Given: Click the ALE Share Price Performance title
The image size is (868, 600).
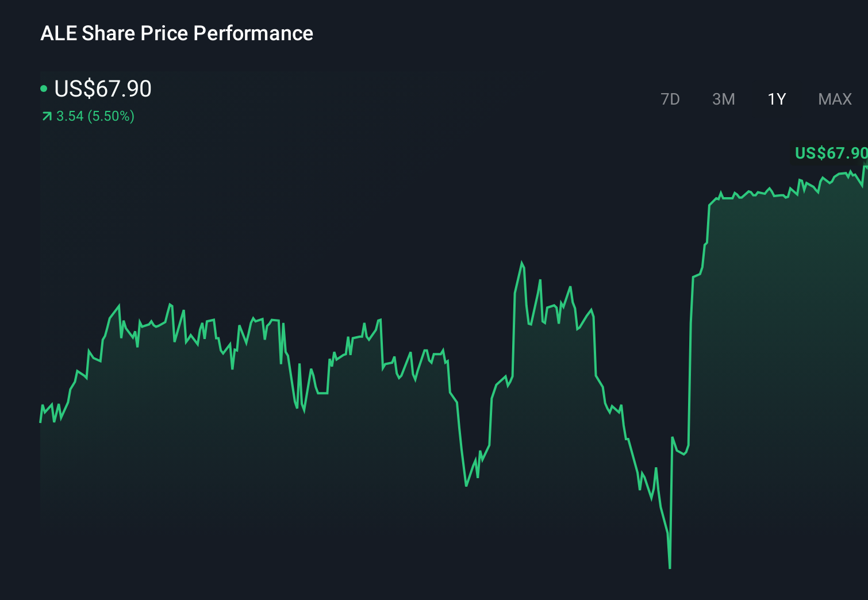Looking at the screenshot, I should tap(177, 33).
